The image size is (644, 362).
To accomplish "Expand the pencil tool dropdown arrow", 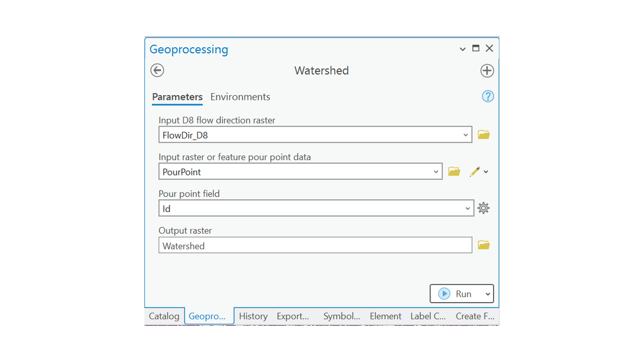I will coord(486,171).
